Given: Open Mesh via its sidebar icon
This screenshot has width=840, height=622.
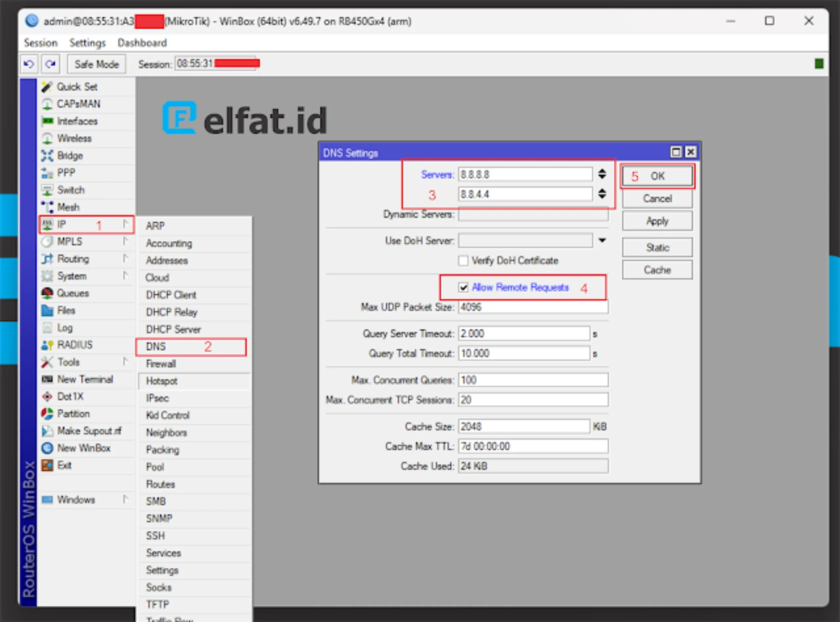Looking at the screenshot, I should (47, 207).
